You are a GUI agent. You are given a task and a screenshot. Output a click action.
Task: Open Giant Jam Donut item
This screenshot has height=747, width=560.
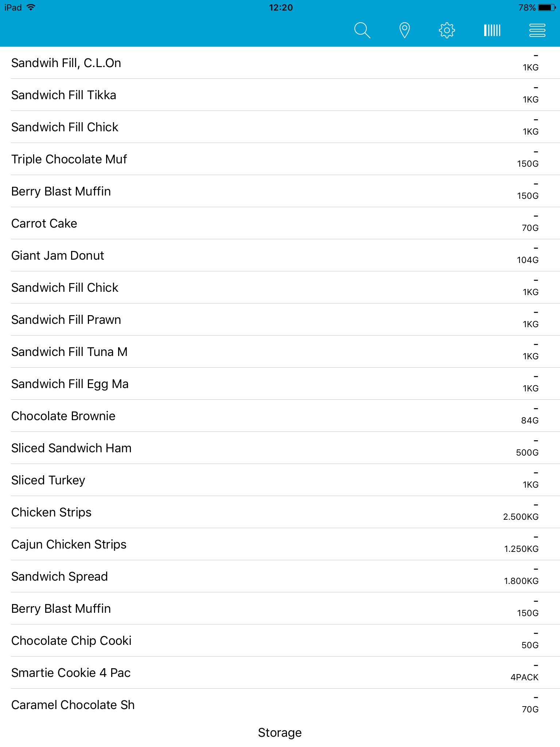(58, 256)
